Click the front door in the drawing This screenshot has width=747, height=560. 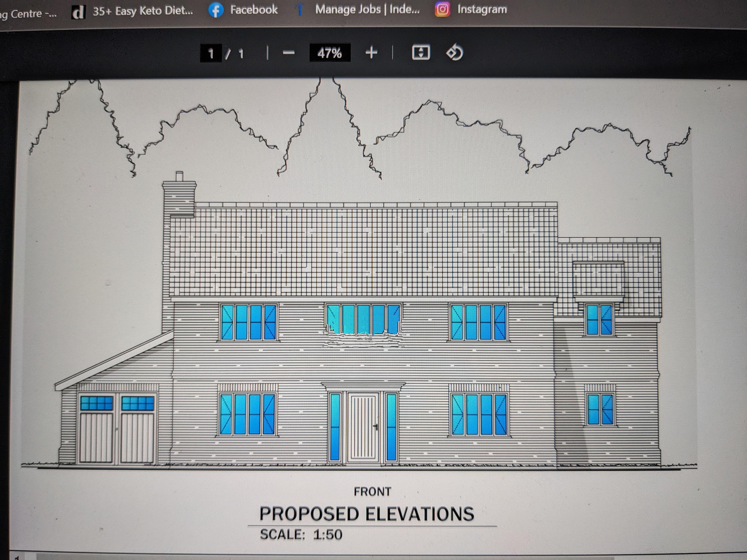click(x=363, y=427)
